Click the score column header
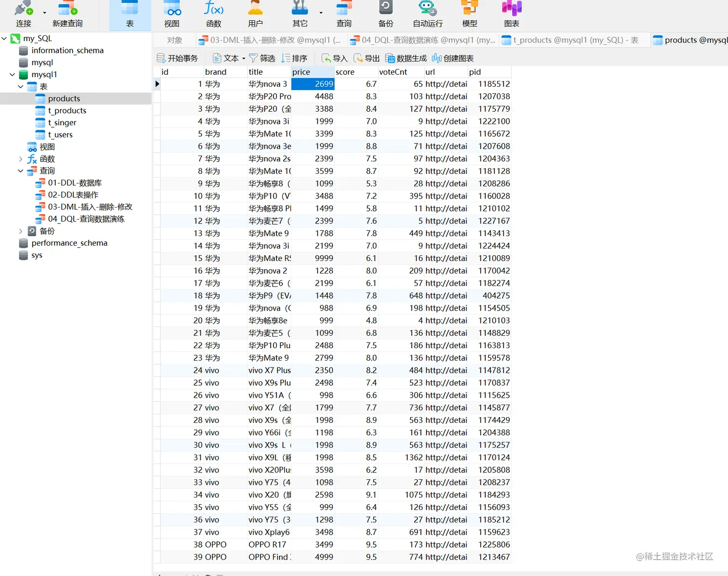The height and width of the screenshot is (576, 728). [x=356, y=72]
